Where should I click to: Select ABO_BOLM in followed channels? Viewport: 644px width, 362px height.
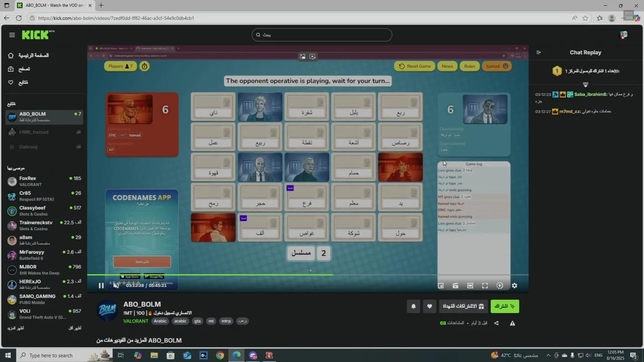44,117
